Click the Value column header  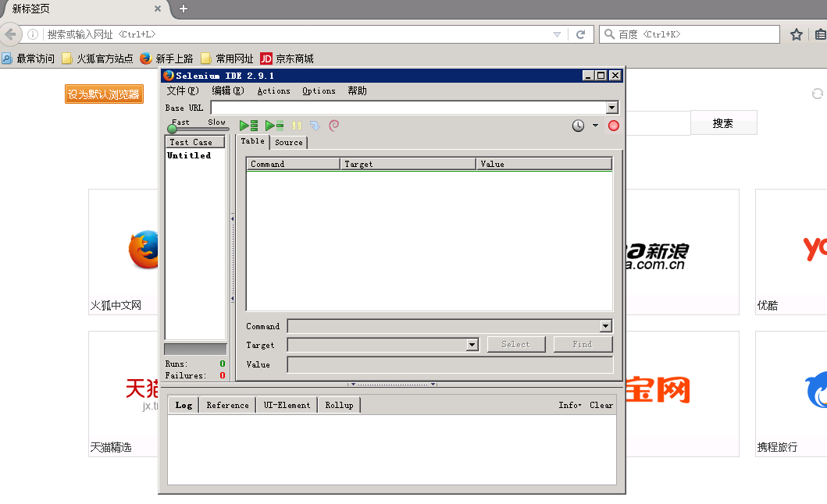tap(544, 164)
